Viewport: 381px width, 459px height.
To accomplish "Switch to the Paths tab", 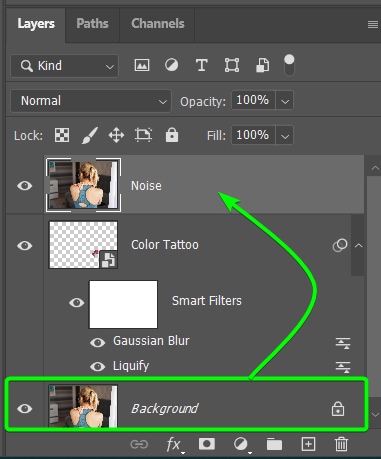I will (92, 23).
